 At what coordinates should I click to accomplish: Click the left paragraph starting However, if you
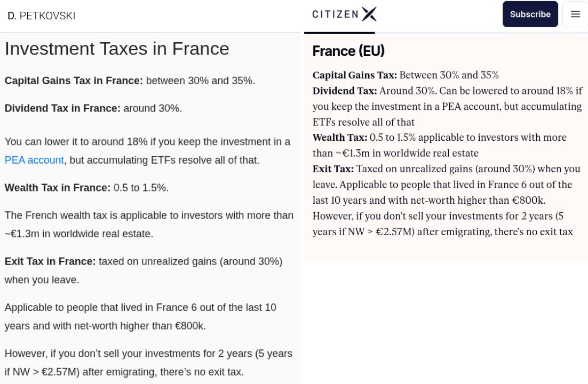coord(148,363)
